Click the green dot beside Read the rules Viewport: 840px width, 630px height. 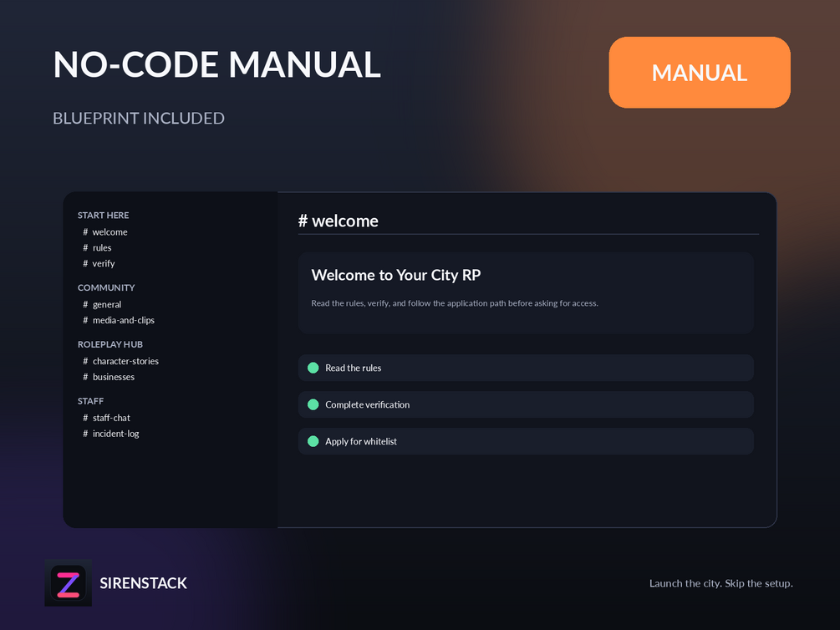[x=313, y=368]
